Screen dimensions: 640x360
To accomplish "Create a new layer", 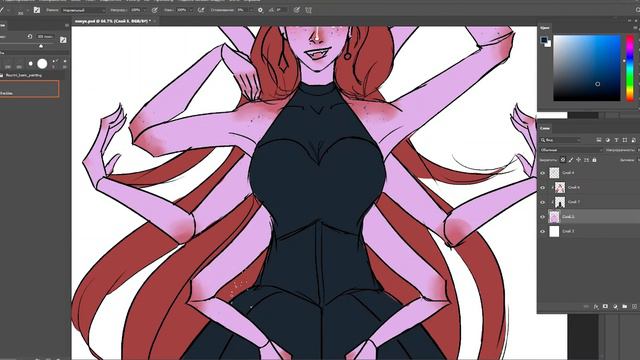I will coord(634,306).
